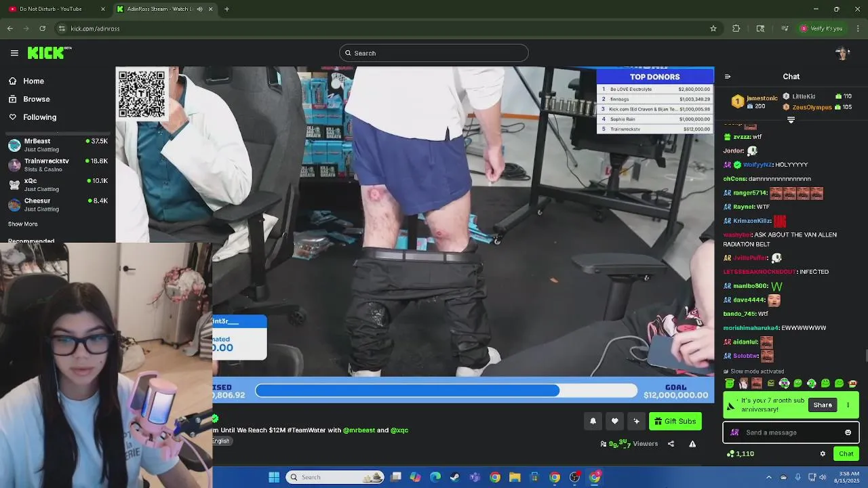Click Send a message chat input
This screenshot has height=488, width=868.
791,432
